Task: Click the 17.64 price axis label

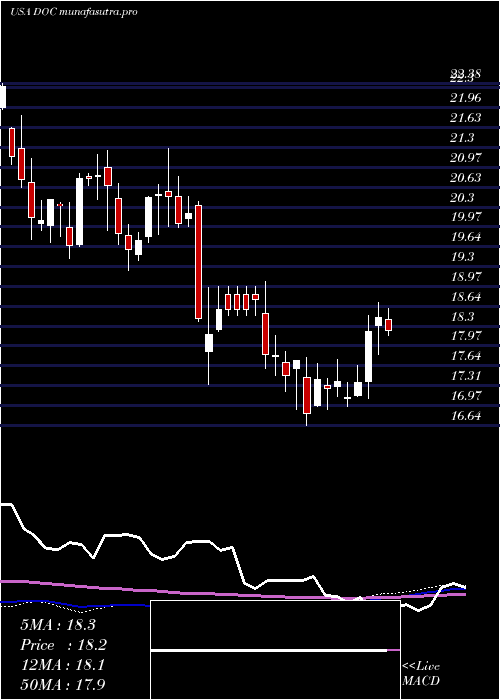Action: (466, 356)
